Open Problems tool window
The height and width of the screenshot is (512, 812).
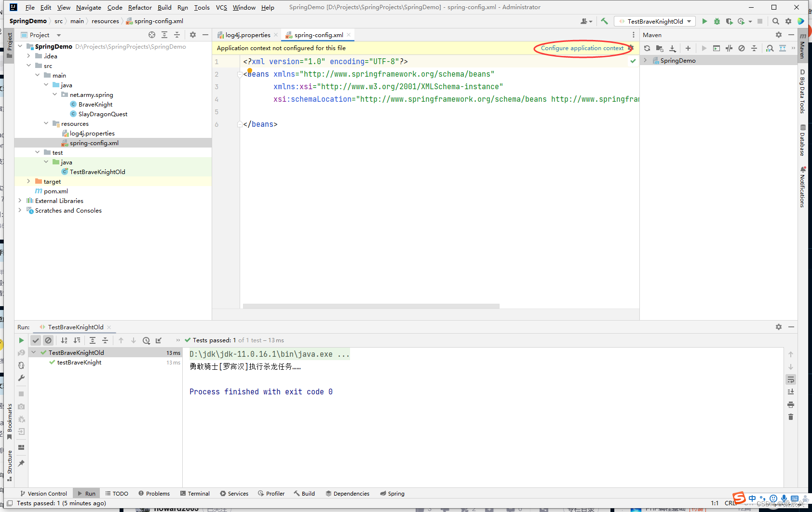pyautogui.click(x=154, y=493)
